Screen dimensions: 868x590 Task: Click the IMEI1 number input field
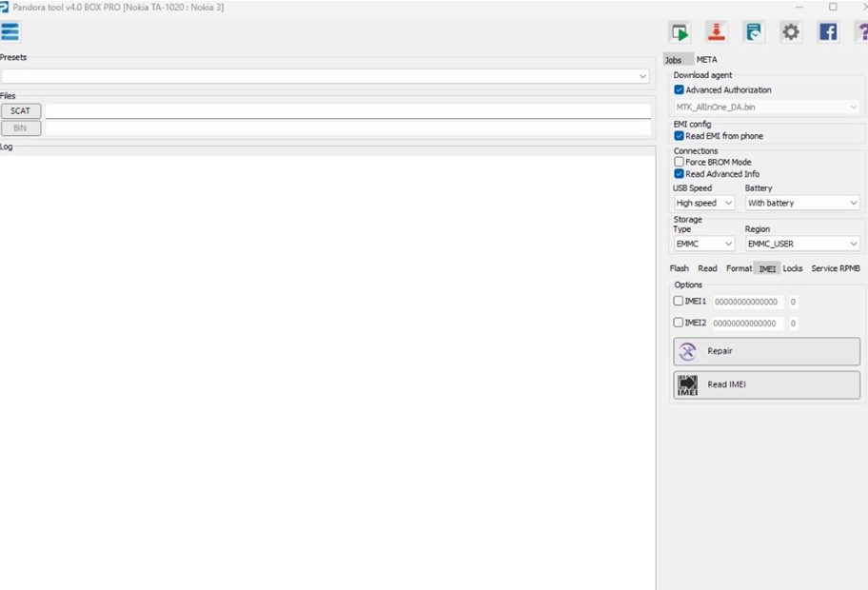pyautogui.click(x=747, y=302)
